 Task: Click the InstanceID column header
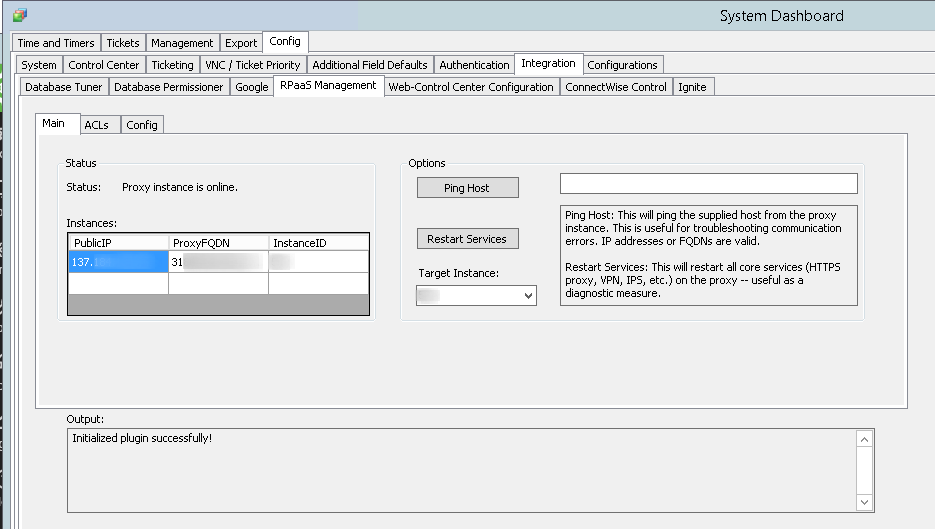pos(318,243)
